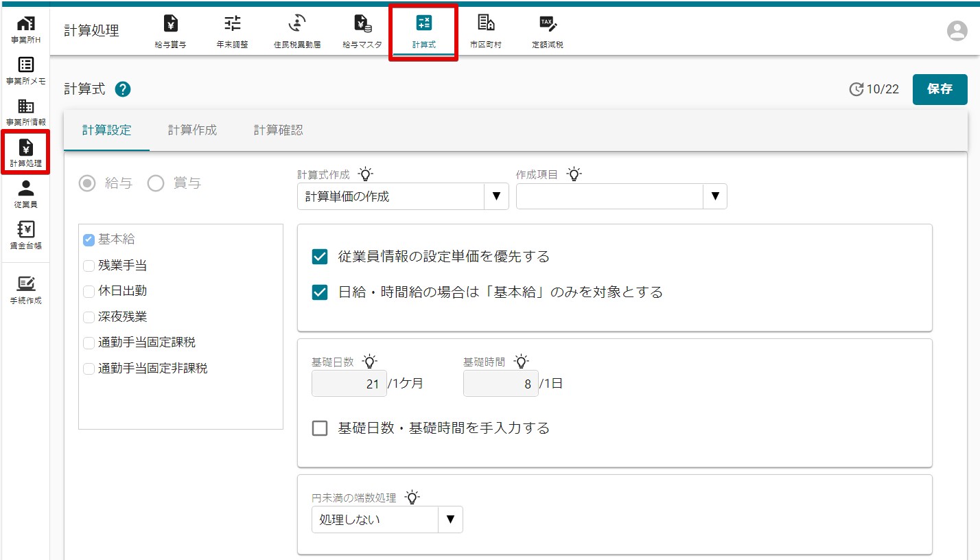Click the 計算単価の作成 combo box
980x560 pixels.
pyautogui.click(x=403, y=196)
